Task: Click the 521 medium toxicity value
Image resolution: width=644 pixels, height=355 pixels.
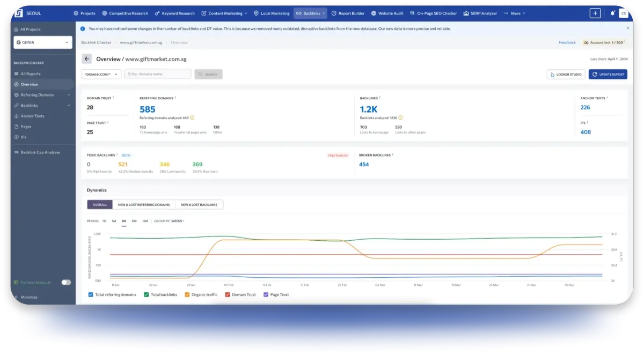Action: point(123,164)
